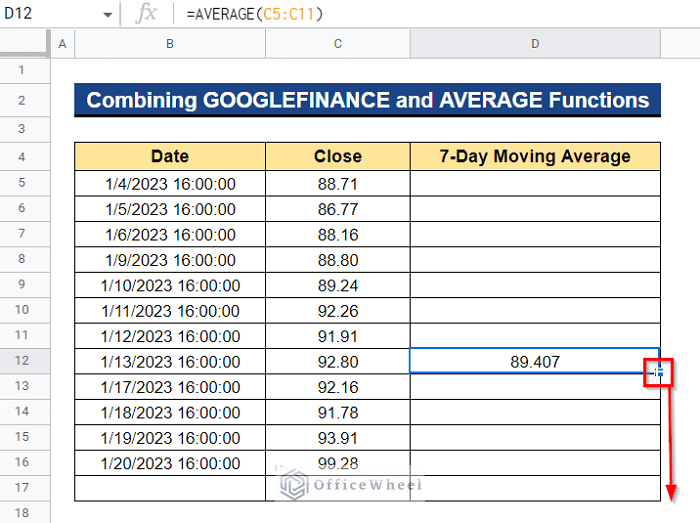The image size is (700, 523).
Task: Select column C header
Action: click(338, 44)
